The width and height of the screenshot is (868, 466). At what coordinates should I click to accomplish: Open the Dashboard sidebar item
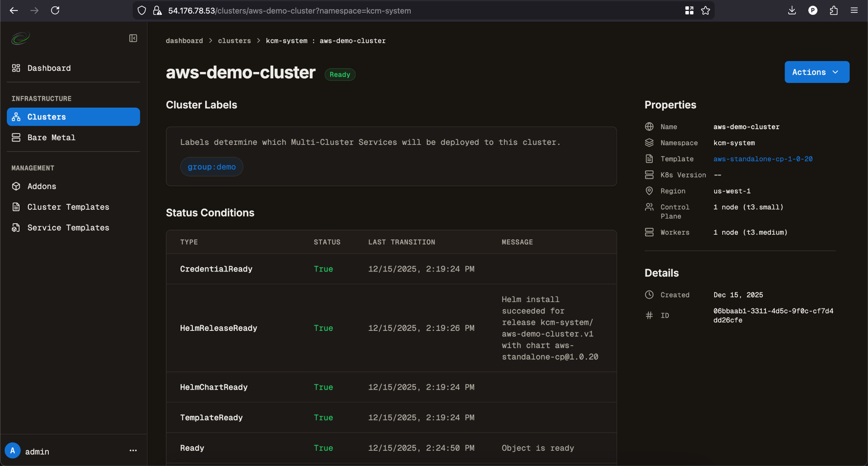tap(49, 68)
